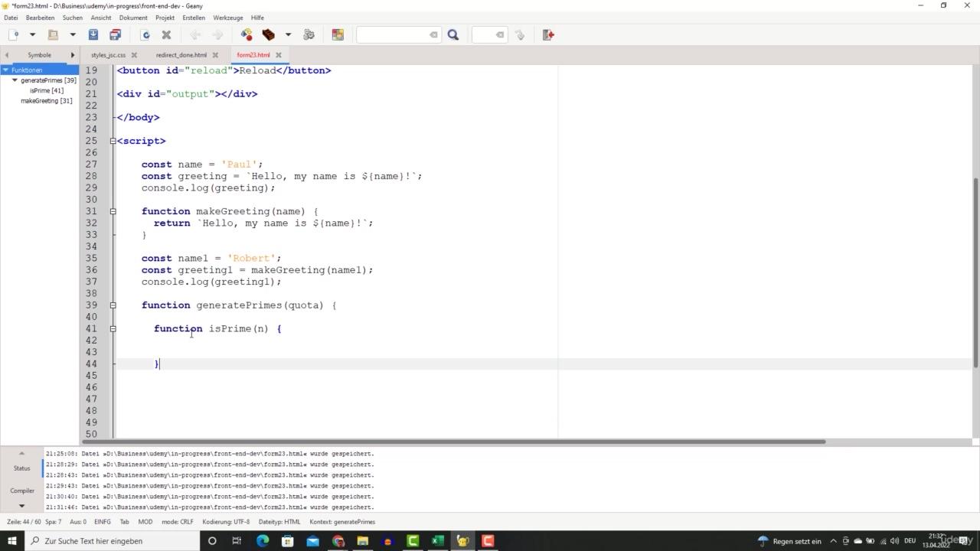
Task: Click the Windows taskbar search box
Action: 112,541
